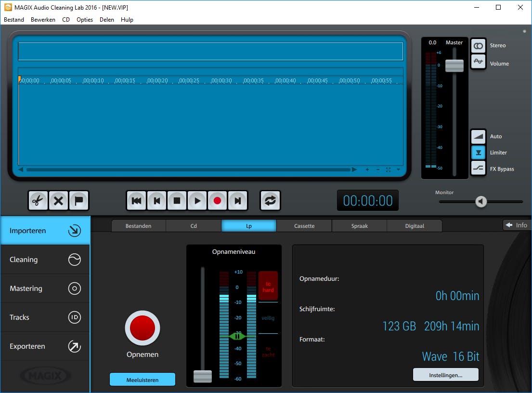Go to the previous marker
The width and height of the screenshot is (532, 393).
[157, 201]
